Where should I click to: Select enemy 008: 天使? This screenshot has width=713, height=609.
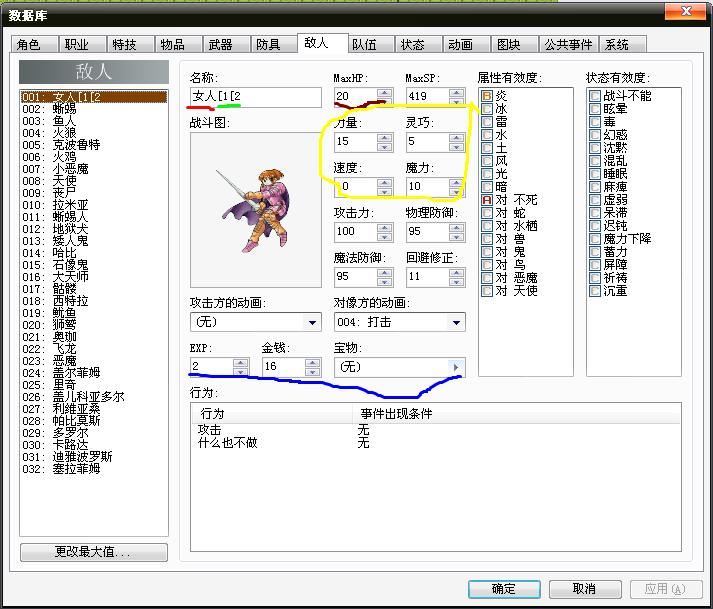(x=94, y=181)
